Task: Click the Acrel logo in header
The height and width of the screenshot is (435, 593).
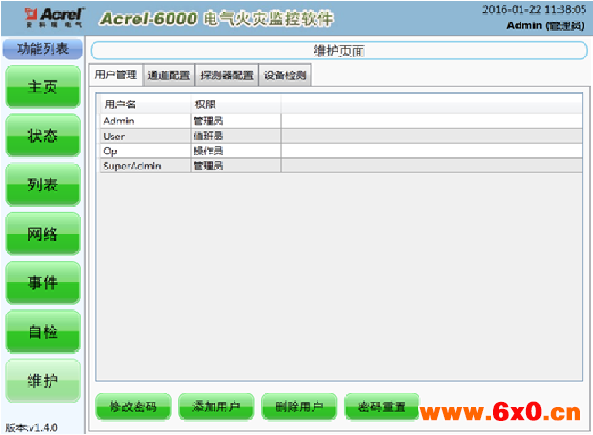Action: click(54, 17)
